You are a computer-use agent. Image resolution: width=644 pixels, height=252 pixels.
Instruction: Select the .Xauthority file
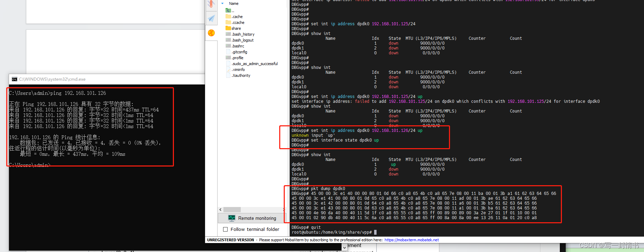click(x=238, y=75)
